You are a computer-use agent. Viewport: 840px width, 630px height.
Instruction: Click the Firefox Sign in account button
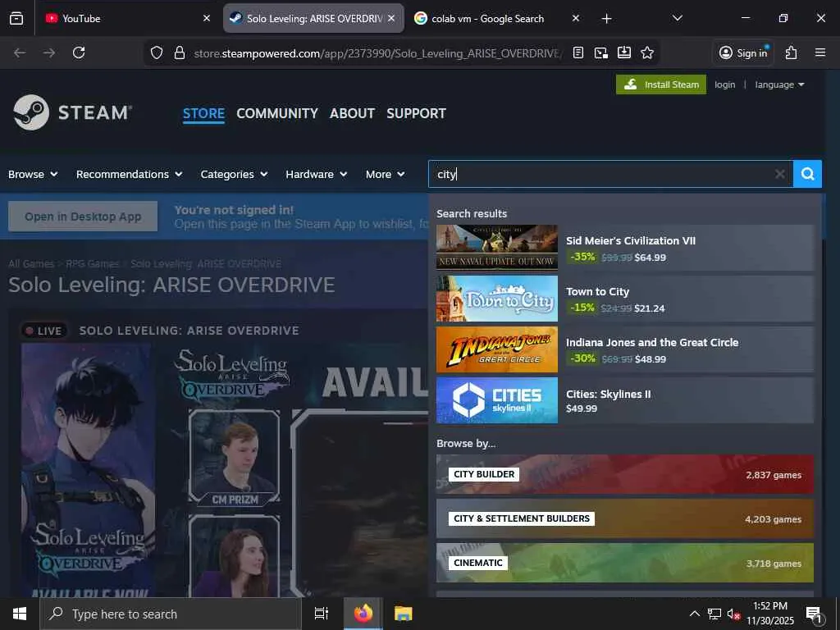pos(743,52)
